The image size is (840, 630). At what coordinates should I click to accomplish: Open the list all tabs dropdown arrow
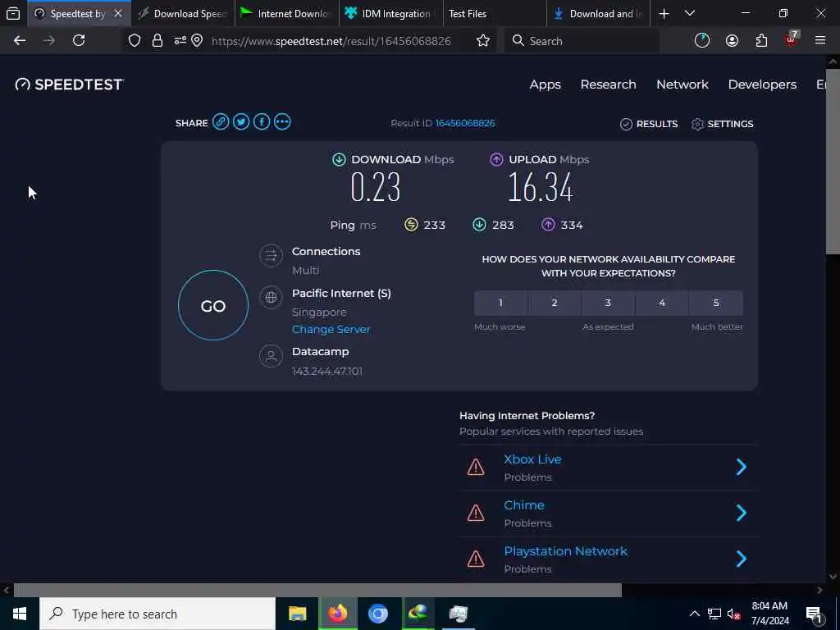[690, 13]
